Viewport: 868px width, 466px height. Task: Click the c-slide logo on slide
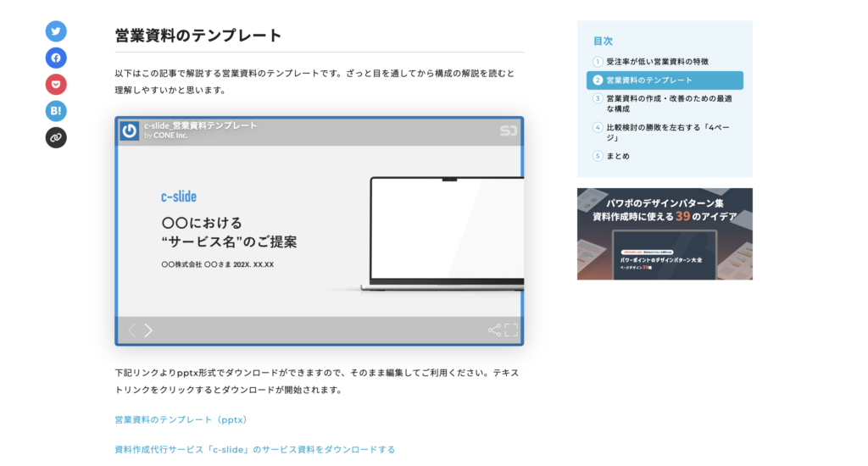pyautogui.click(x=179, y=197)
